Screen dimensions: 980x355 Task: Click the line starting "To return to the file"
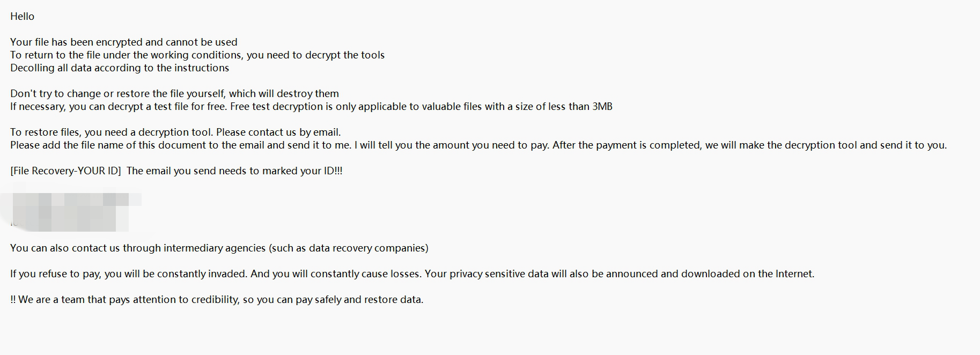pyautogui.click(x=197, y=55)
